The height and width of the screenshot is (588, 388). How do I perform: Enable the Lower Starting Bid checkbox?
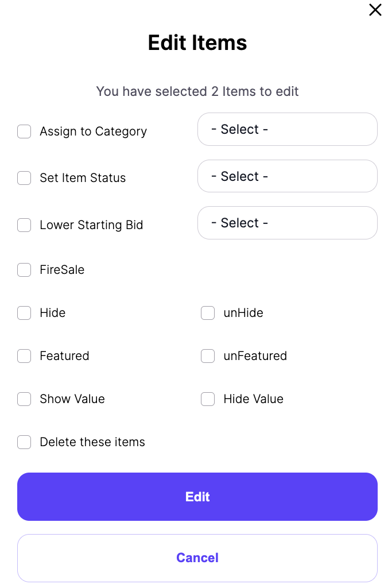pos(24,225)
